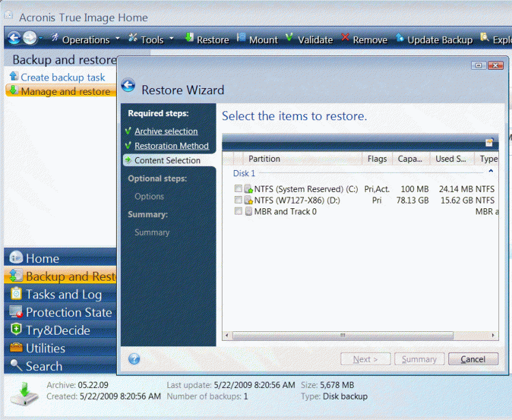This screenshot has width=512, height=420.
Task: Check NTFS (System Reserved) (C:) partition
Action: coord(238,188)
